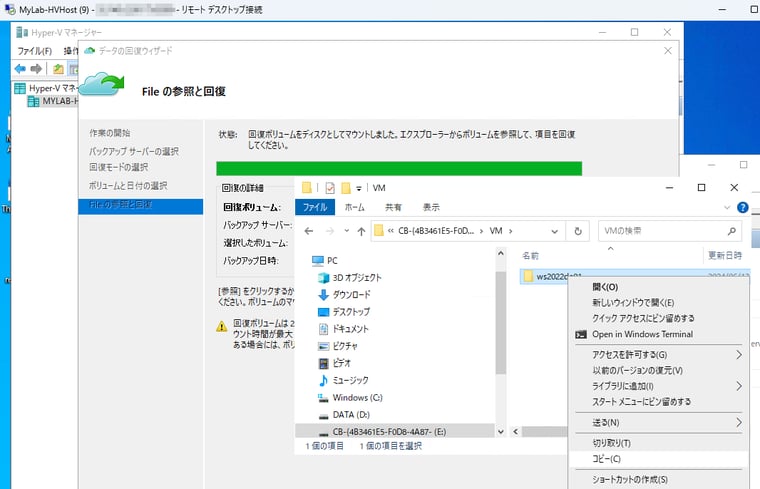The image size is (760, 489).
Task: Open 3D オブジェクト in the navigation pane
Action: click(350, 278)
